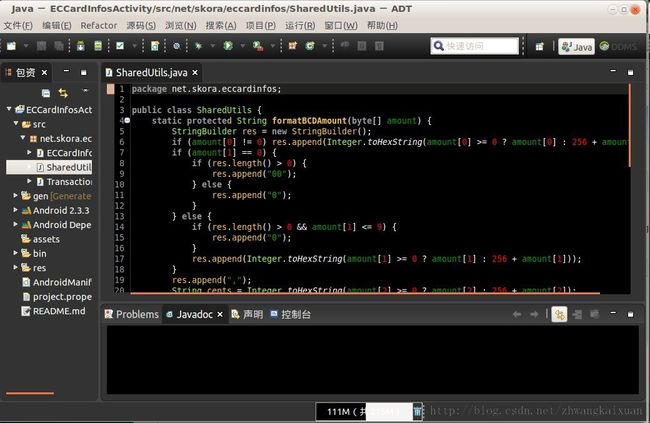Switch to the 声明 declaration tab
Screen dimensions: 650x423
[247, 314]
